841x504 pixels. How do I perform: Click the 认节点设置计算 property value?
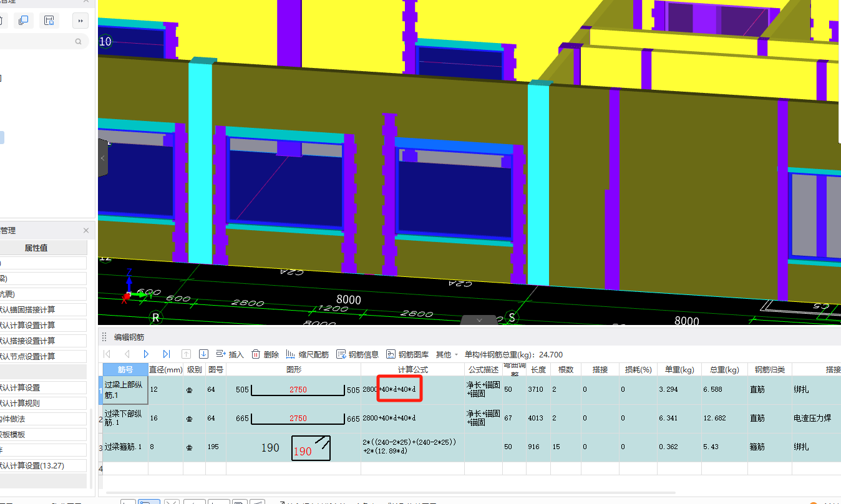(43, 356)
